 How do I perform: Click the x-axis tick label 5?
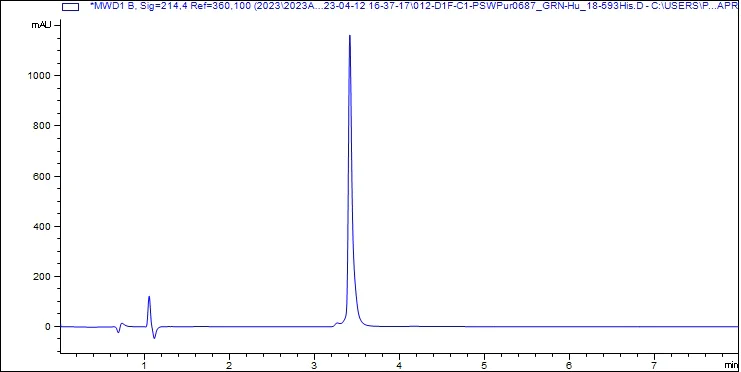pos(484,365)
